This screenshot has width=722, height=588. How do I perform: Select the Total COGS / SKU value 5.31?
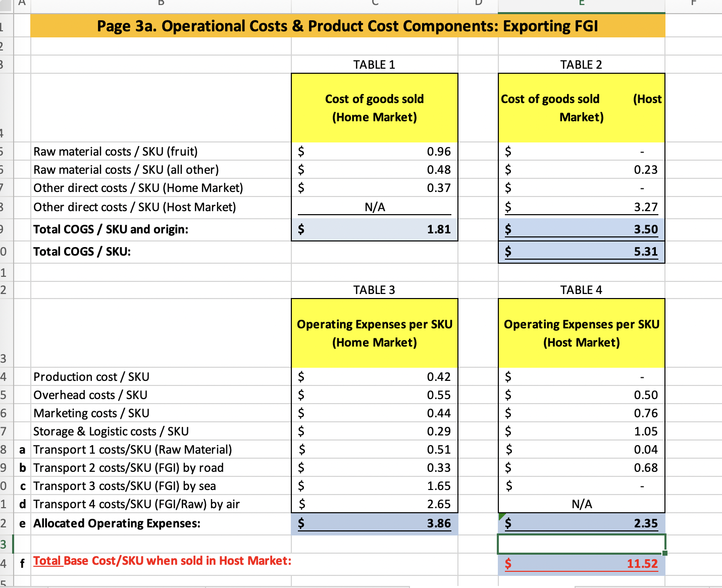click(x=581, y=252)
